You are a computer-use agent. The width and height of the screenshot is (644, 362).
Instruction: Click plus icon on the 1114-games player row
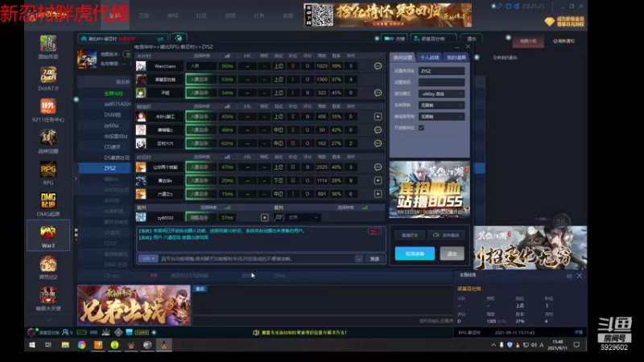pos(378,180)
